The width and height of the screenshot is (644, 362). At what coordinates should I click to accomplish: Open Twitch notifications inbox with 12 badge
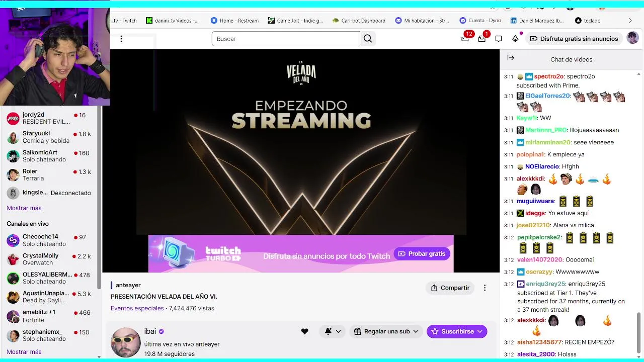click(x=465, y=39)
